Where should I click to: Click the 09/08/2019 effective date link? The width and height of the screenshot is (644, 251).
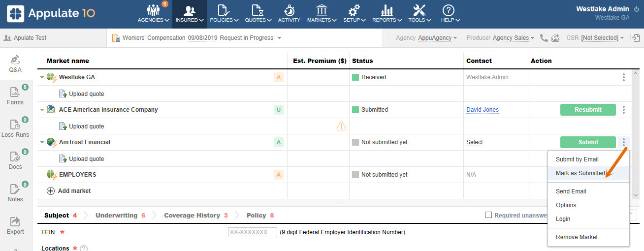pyautogui.click(x=202, y=38)
